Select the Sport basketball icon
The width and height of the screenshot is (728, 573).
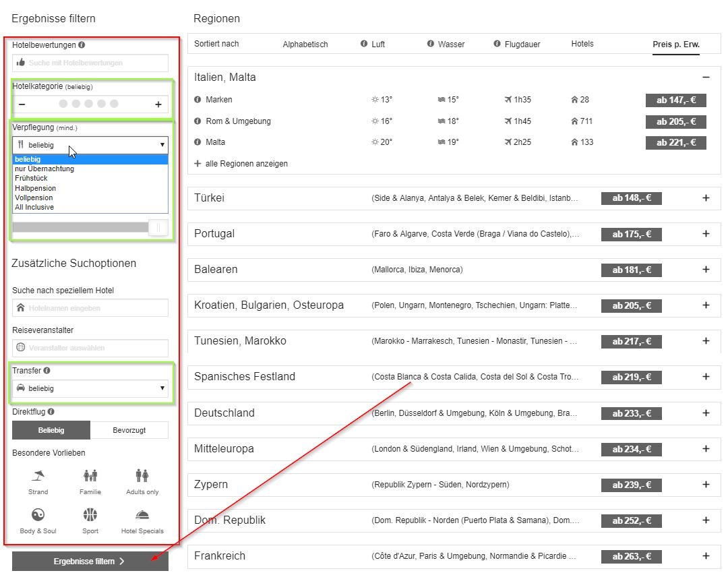(x=90, y=515)
